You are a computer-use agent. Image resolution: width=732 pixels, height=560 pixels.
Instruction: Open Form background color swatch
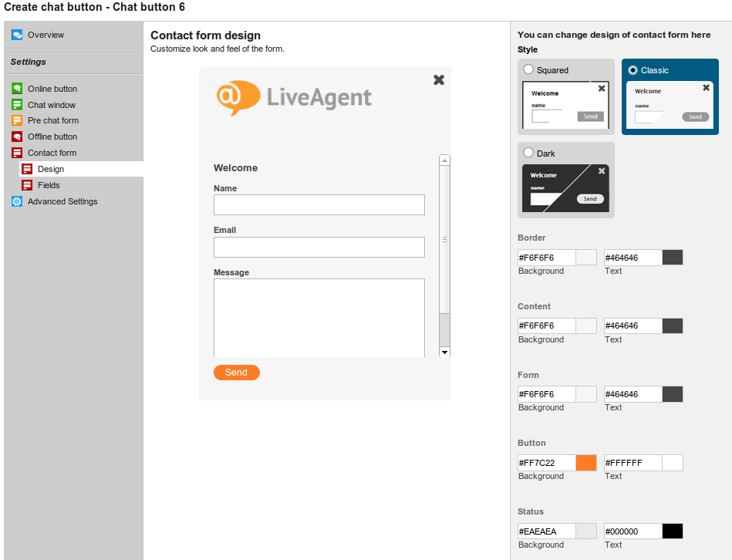[x=586, y=394]
